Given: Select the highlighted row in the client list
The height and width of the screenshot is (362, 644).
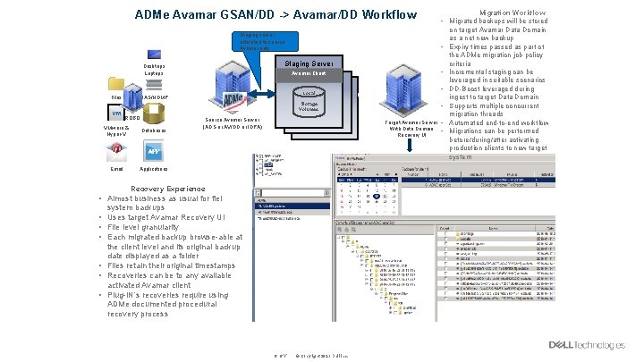Looking at the screenshot, I should 292,206.
